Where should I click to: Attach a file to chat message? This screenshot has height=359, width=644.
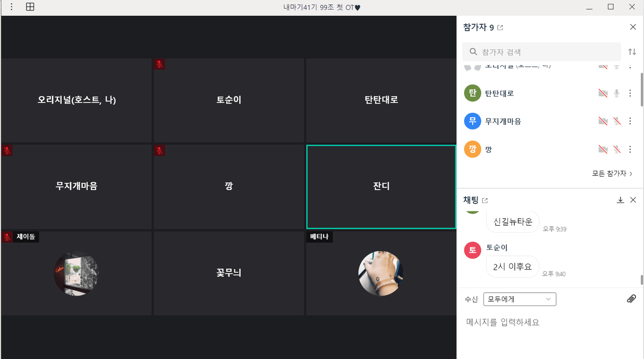pos(631,299)
